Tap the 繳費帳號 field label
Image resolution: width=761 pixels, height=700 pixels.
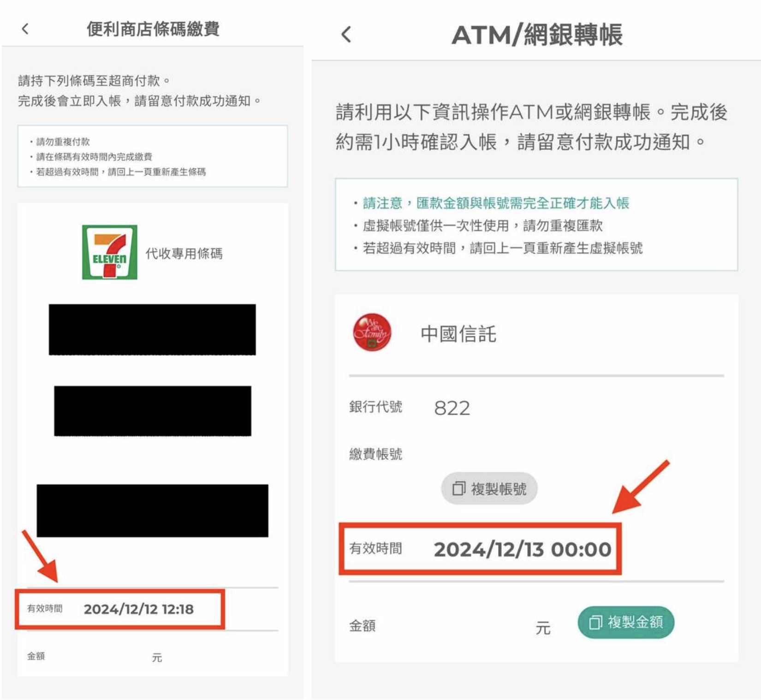pos(375,454)
